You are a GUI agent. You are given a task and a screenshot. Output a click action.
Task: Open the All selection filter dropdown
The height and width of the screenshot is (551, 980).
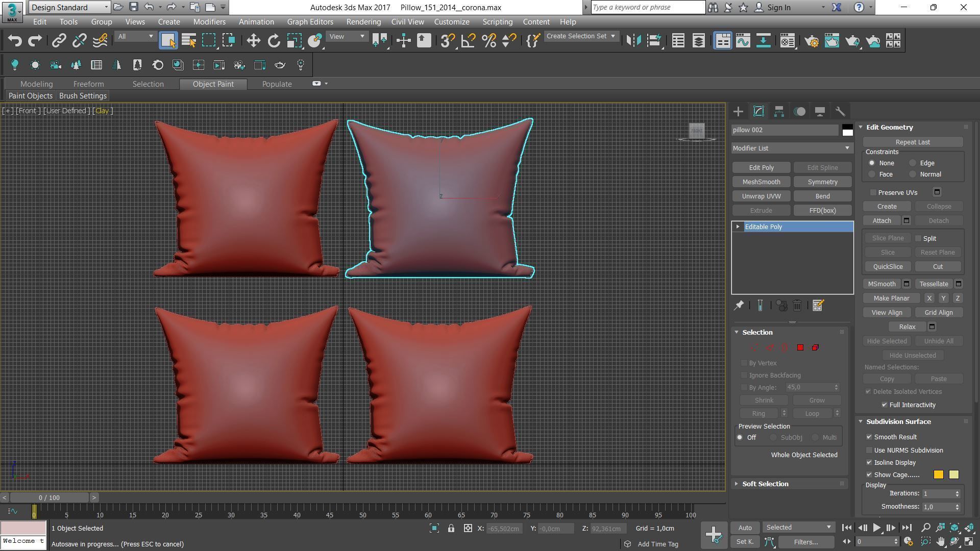135,36
